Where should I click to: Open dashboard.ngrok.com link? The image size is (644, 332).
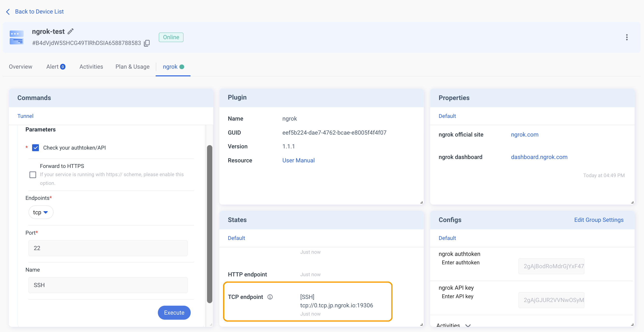[539, 157]
